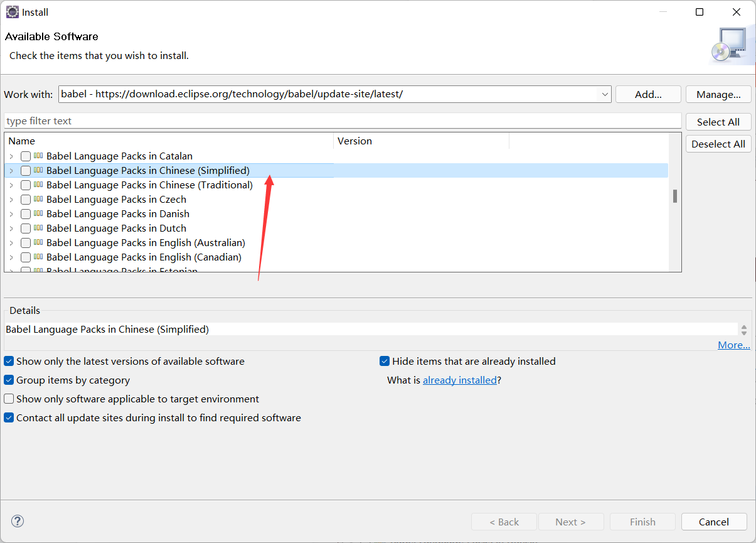Enable Show only software applicable to target environment
Image resolution: width=756 pixels, height=543 pixels.
click(9, 399)
